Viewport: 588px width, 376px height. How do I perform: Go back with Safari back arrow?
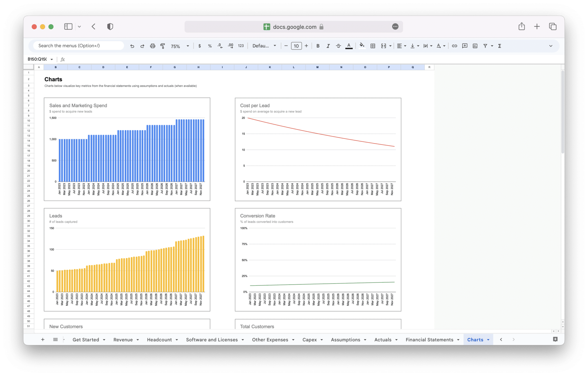tap(94, 26)
